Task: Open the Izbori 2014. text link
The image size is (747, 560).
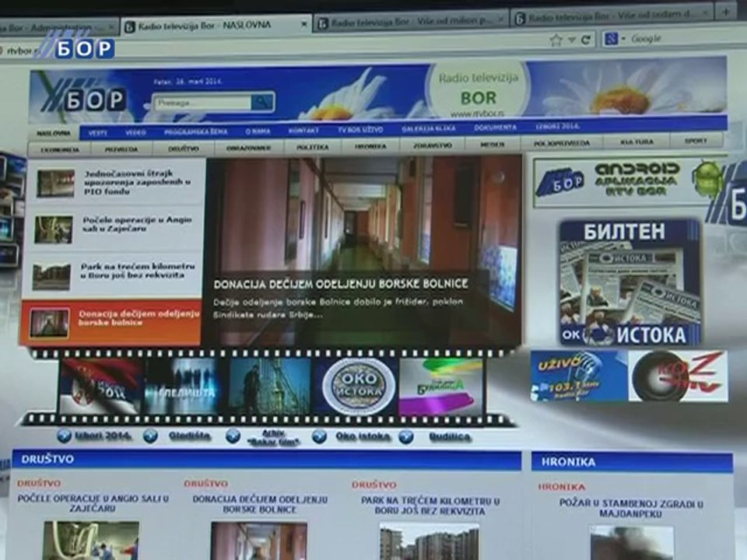Action: pyautogui.click(x=103, y=436)
